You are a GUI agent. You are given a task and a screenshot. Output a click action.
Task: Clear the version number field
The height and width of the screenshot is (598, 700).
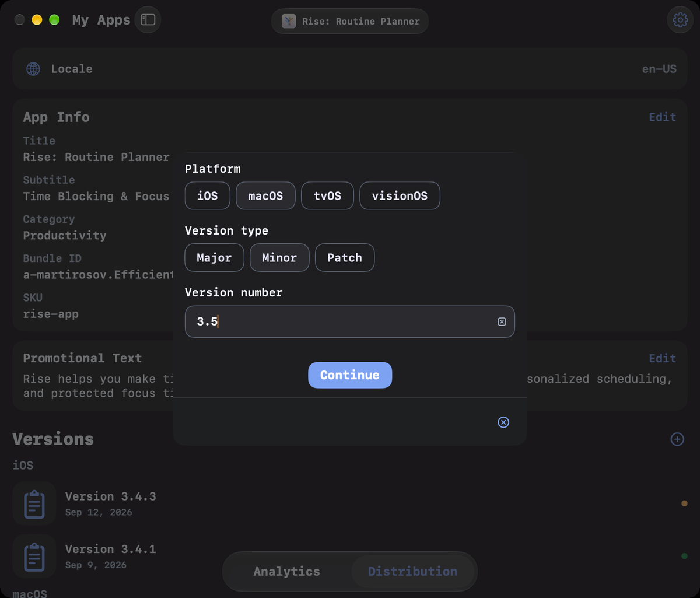(502, 321)
